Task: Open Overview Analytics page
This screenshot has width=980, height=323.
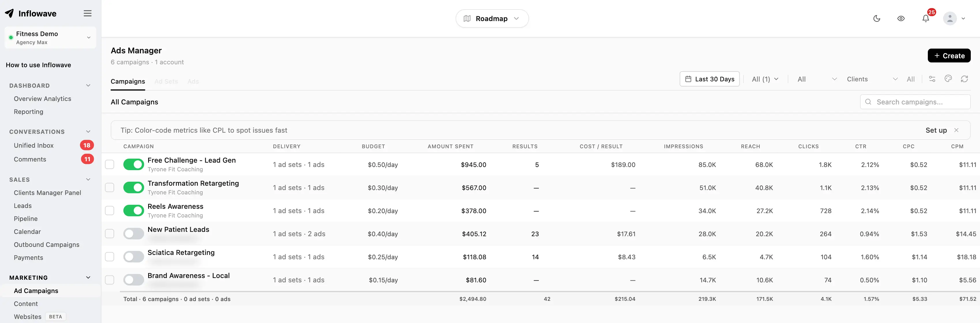Action: [42, 99]
